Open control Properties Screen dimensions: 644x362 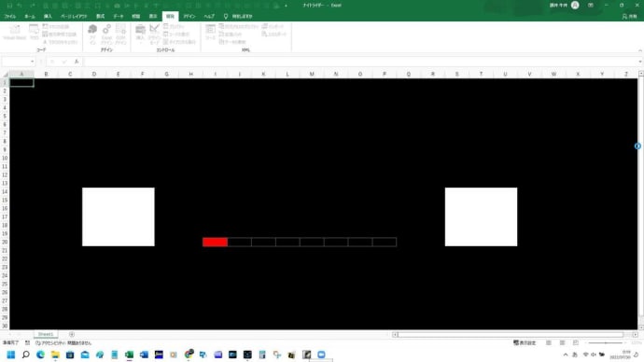tap(174, 26)
